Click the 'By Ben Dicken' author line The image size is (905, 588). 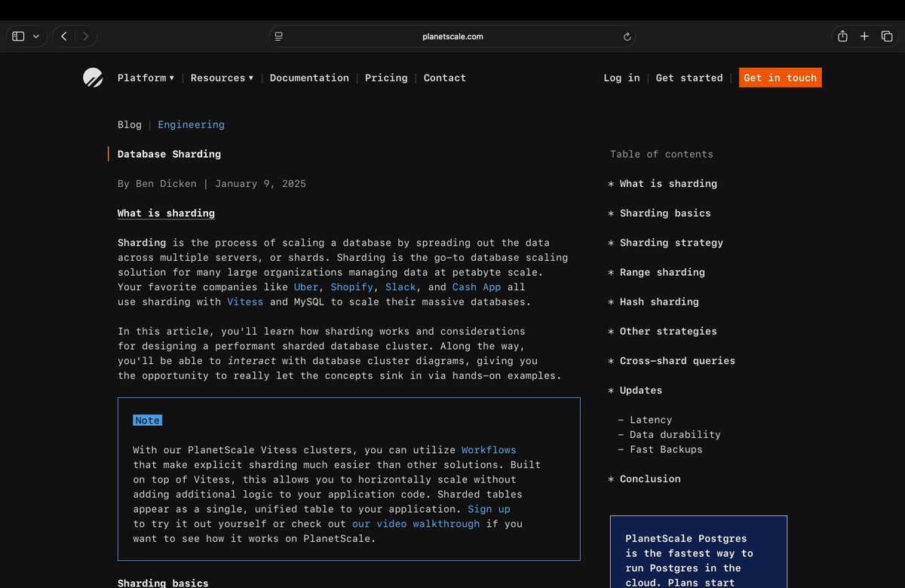point(157,183)
